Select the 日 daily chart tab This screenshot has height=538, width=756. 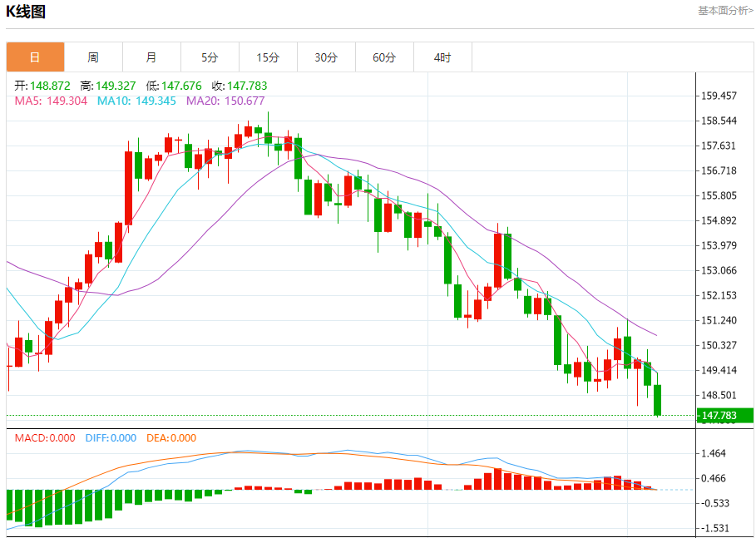[x=35, y=57]
